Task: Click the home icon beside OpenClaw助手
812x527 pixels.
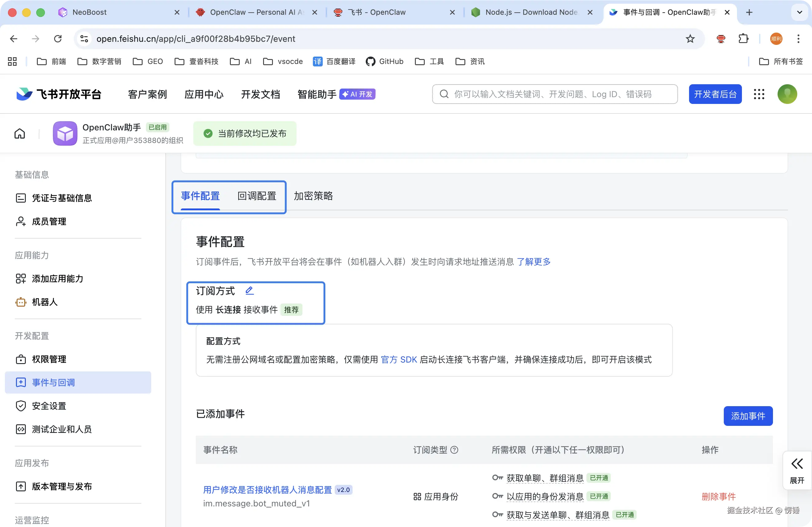Action: coord(19,133)
